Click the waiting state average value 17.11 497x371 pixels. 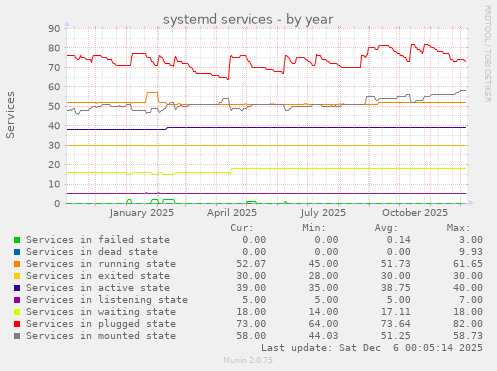point(396,312)
